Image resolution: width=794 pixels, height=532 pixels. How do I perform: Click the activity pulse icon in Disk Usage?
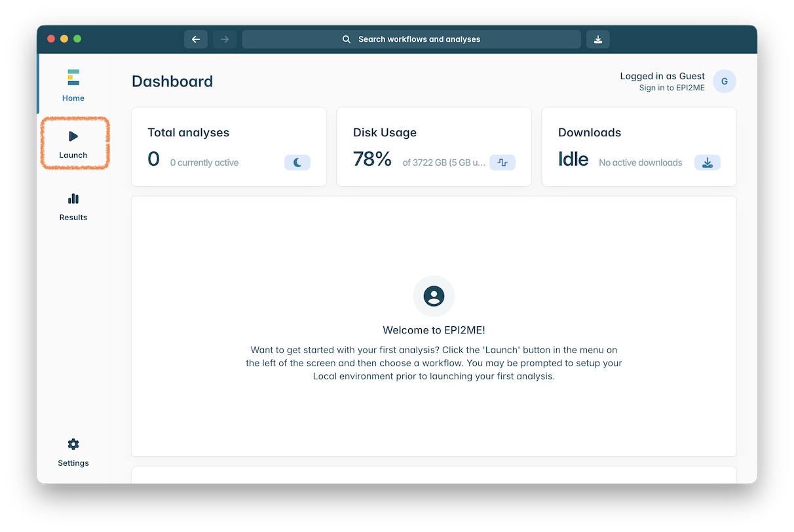(502, 162)
